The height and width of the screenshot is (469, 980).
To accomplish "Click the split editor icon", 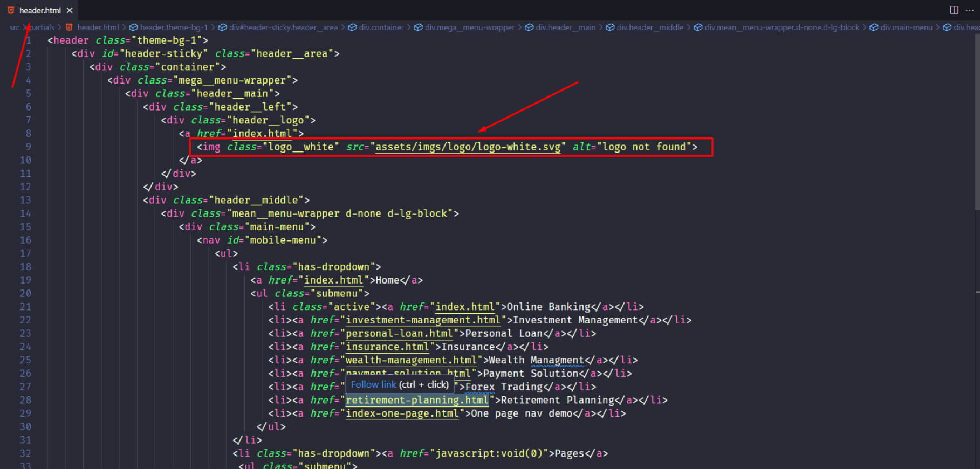I will pyautogui.click(x=954, y=10).
